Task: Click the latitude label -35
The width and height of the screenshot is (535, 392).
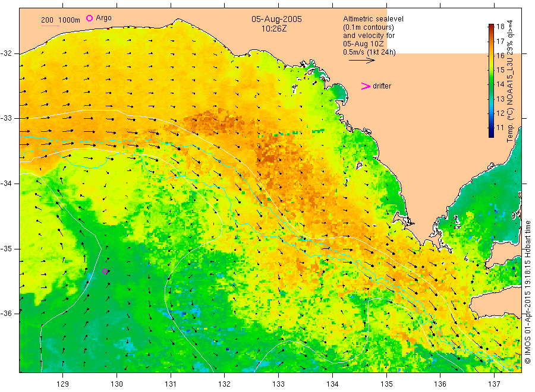Action: 6,249
